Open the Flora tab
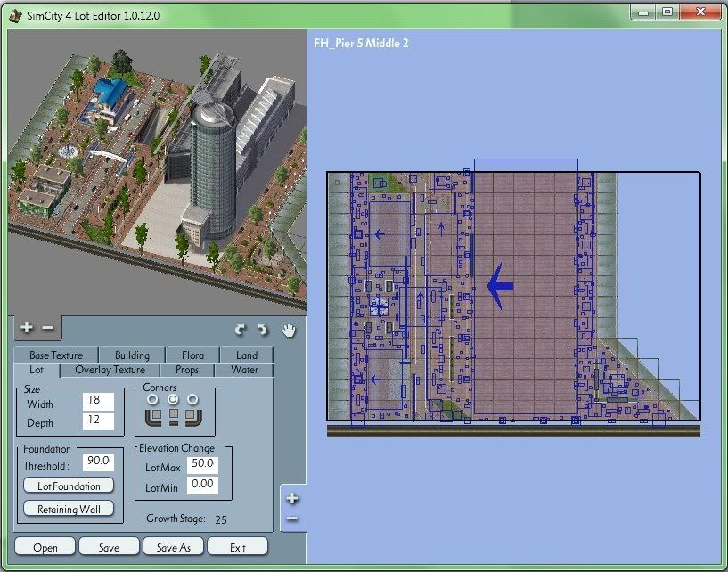This screenshot has height=572, width=728. coord(192,355)
